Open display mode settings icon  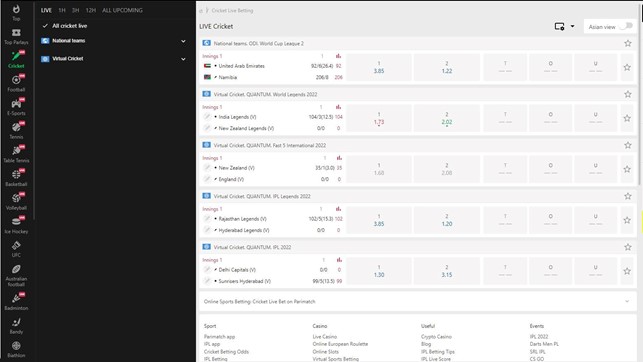[x=559, y=26]
